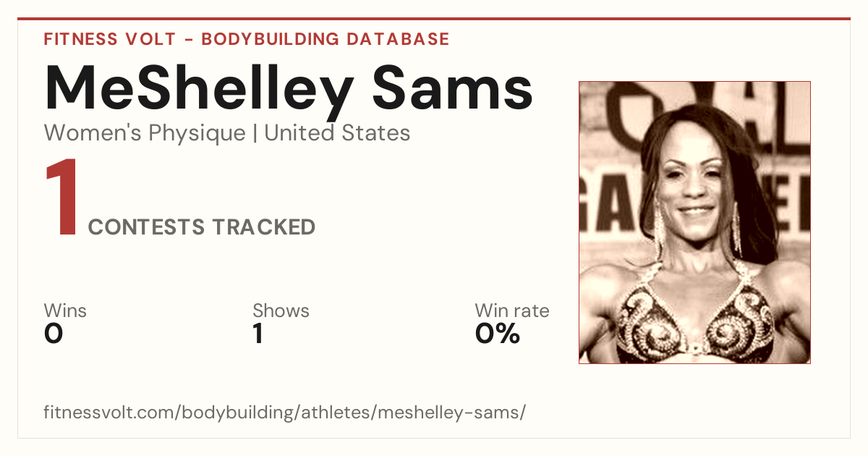The image size is (868, 456).
Task: Open the fitnessvolt.com athlete profile URL
Action: [284, 413]
